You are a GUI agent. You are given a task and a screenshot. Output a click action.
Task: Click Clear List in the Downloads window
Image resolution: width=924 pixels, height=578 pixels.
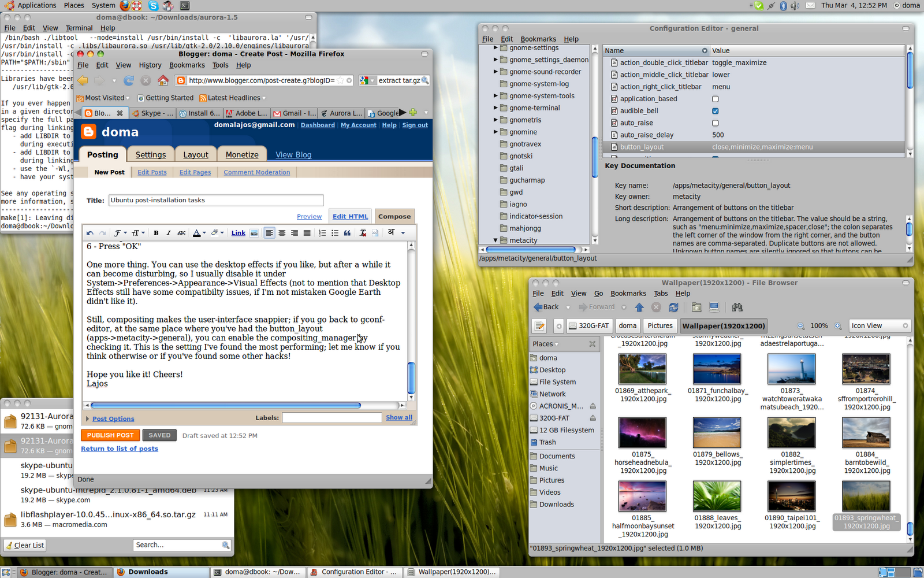click(x=25, y=545)
